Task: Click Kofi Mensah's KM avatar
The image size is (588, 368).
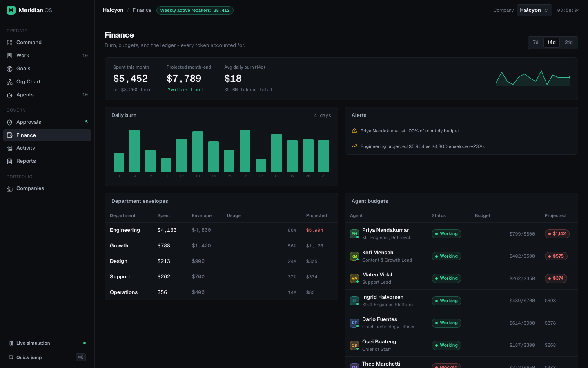Action: pyautogui.click(x=354, y=256)
